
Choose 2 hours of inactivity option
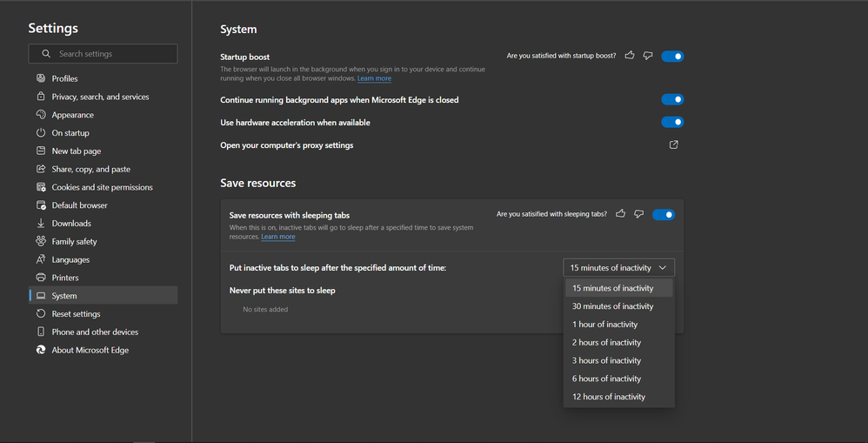pyautogui.click(x=606, y=343)
